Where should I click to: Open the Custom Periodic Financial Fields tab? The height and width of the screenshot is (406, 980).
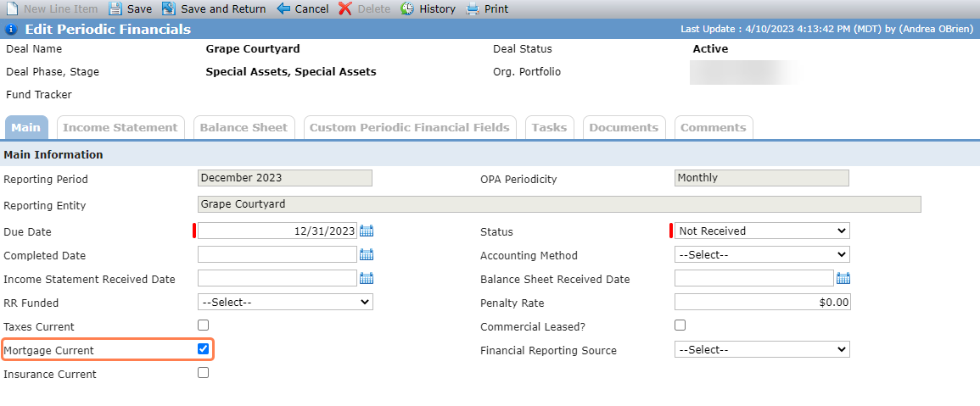[x=410, y=127]
